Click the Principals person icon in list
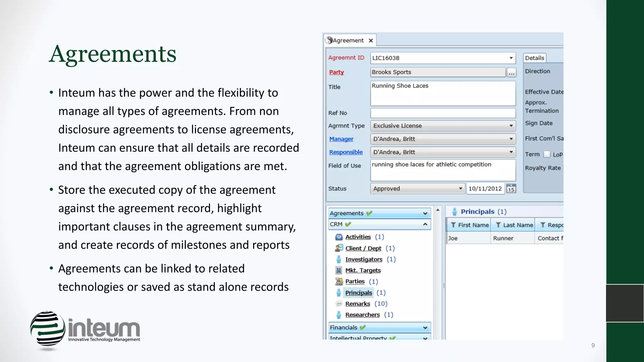The height and width of the screenshot is (362, 644). tap(339, 293)
